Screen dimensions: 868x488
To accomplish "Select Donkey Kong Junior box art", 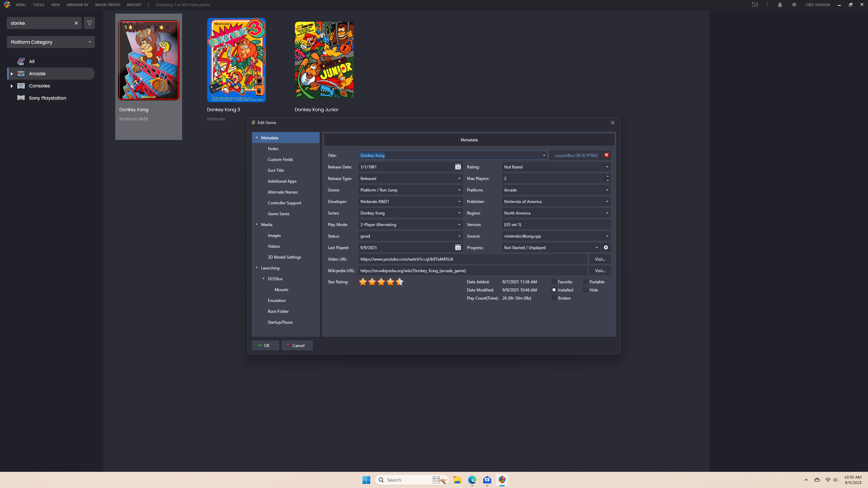I will tap(324, 60).
